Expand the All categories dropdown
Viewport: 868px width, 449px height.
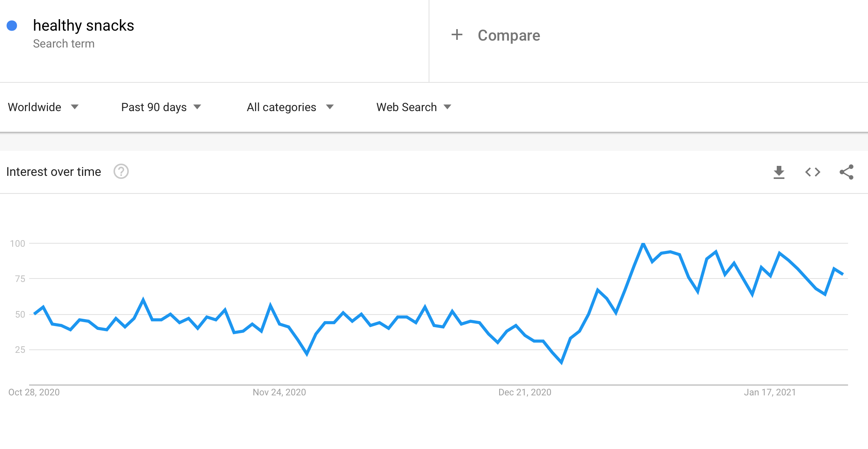[290, 107]
